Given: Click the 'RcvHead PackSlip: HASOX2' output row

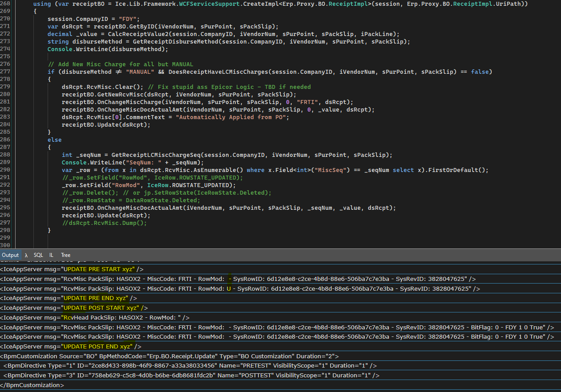Looking at the screenshot, I should pos(280,317).
